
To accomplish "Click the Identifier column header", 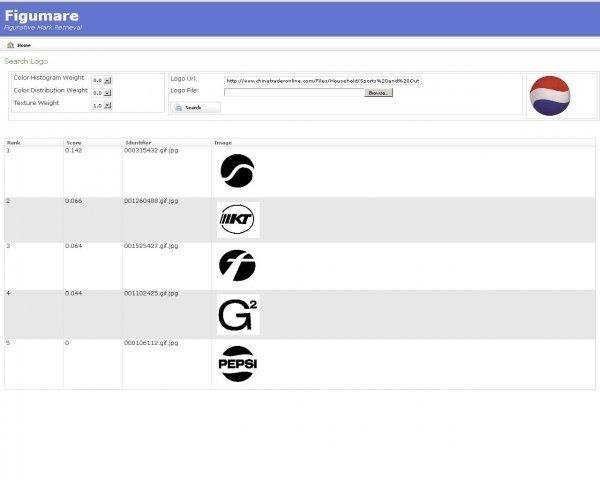I will (x=138, y=143).
